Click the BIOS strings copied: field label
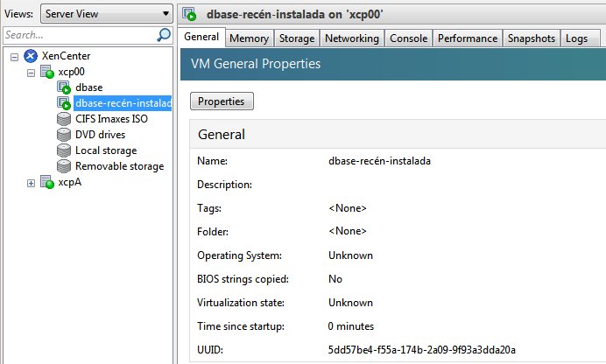 coord(243,279)
